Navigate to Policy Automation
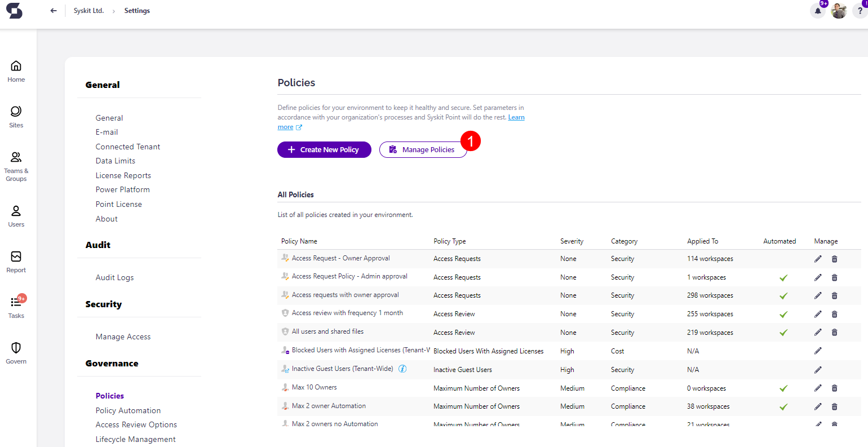Viewport: 868px width, 447px height. (x=128, y=410)
